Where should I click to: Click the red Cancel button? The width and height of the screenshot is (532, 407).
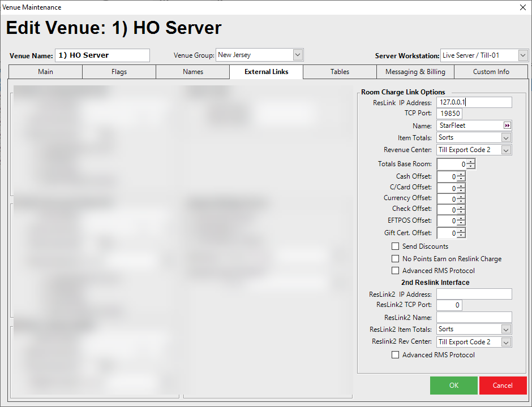point(503,386)
